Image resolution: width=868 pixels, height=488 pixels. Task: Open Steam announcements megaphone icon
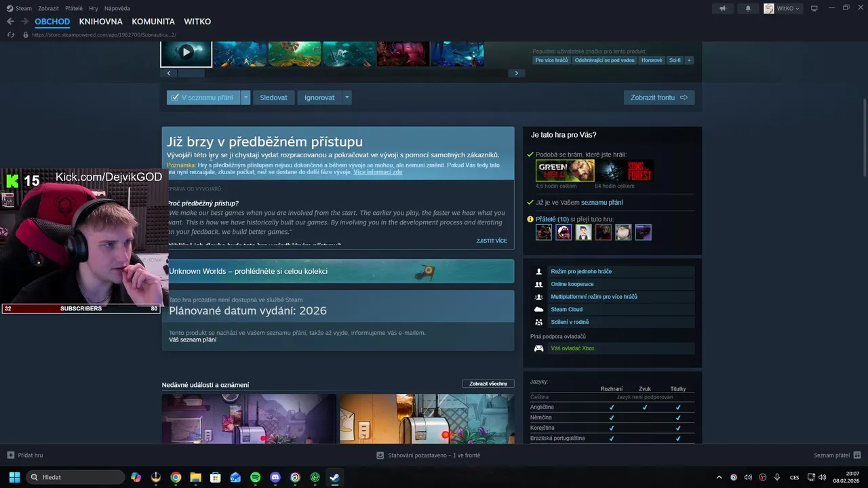(x=723, y=8)
